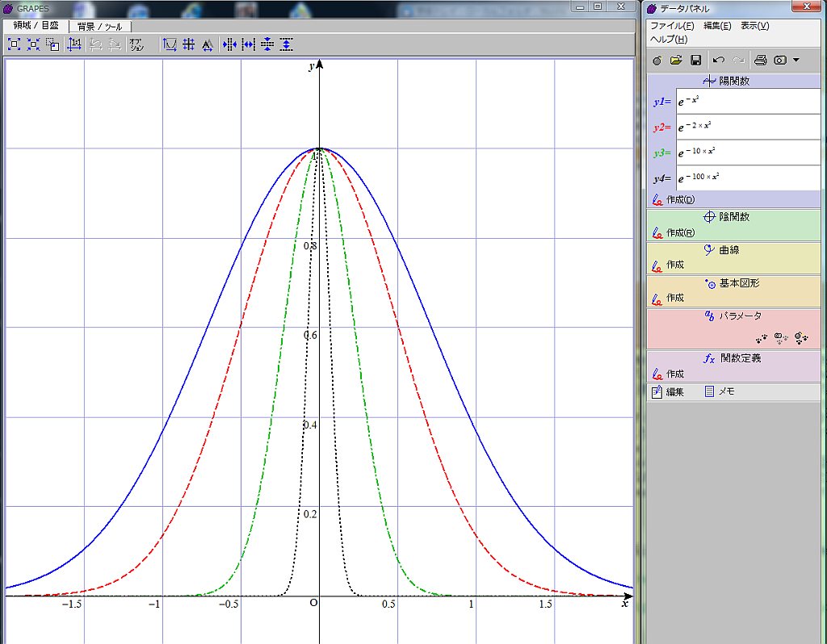Click the printer icon
The width and height of the screenshot is (827, 644).
pyautogui.click(x=760, y=61)
